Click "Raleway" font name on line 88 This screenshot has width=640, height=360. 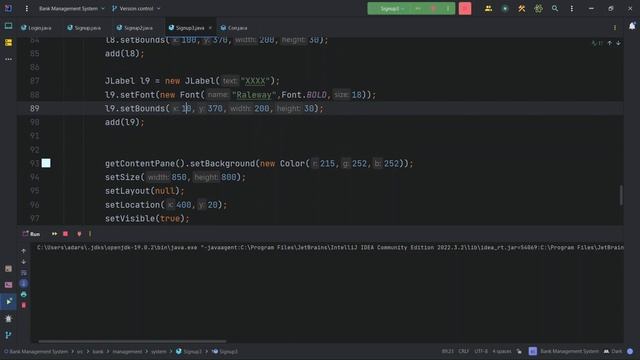point(254,95)
